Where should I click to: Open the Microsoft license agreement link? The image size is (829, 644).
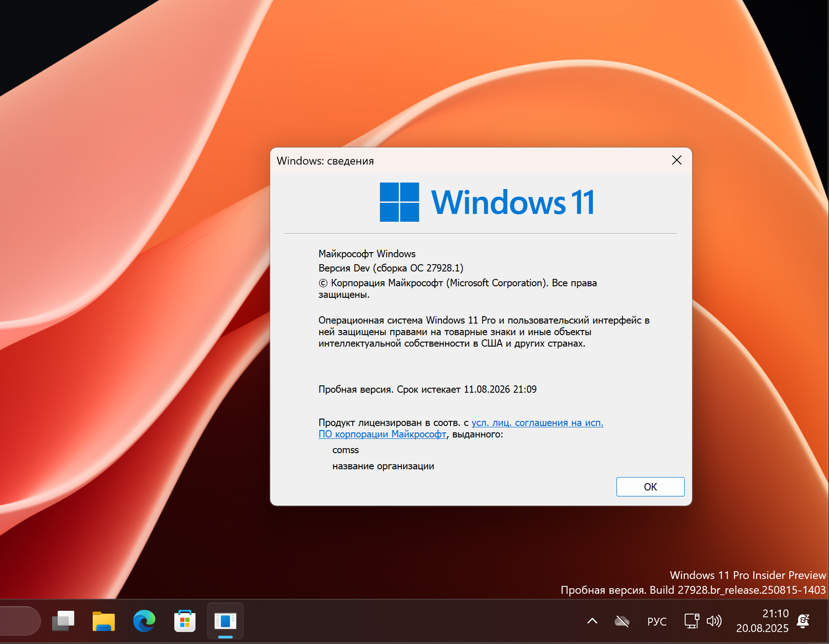point(537,422)
